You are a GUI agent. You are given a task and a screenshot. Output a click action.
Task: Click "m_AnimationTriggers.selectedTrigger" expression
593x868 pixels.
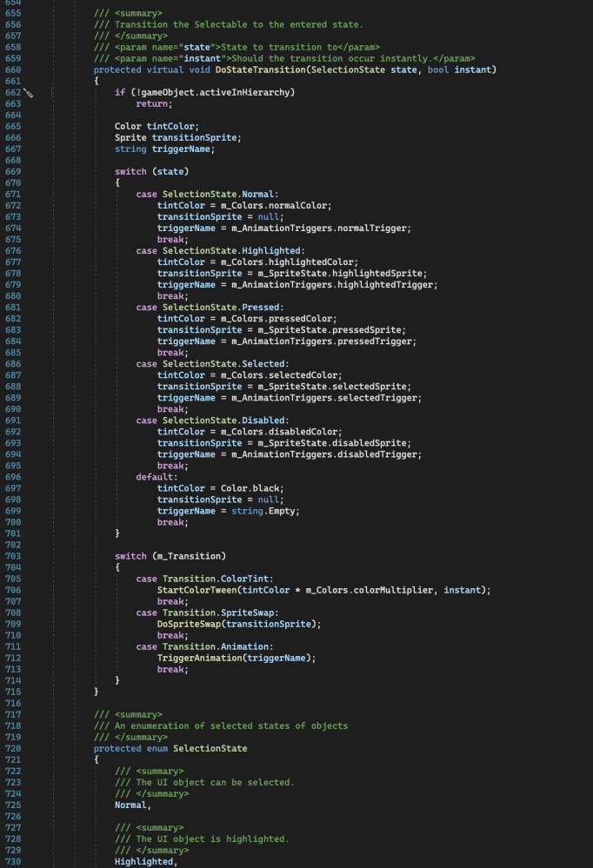(x=324, y=398)
